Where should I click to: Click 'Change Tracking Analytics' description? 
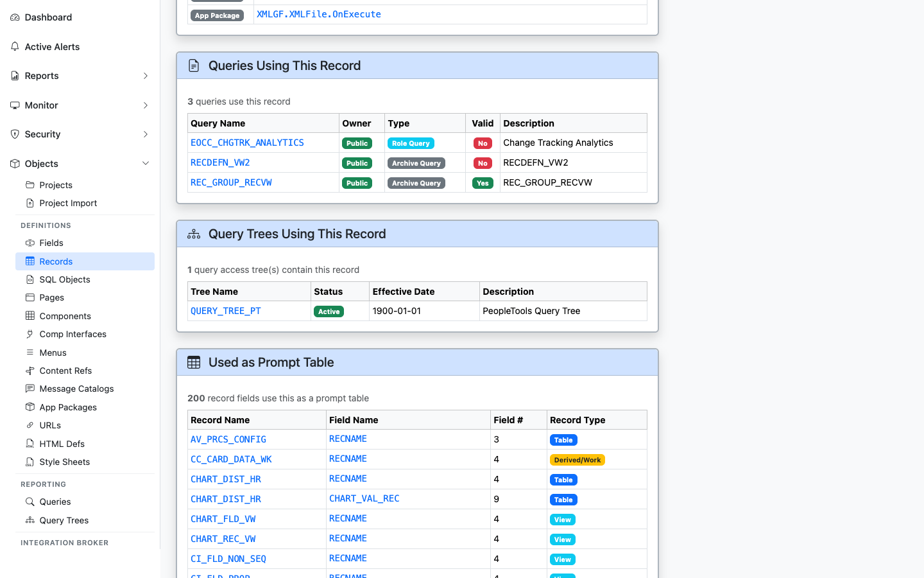tap(558, 143)
